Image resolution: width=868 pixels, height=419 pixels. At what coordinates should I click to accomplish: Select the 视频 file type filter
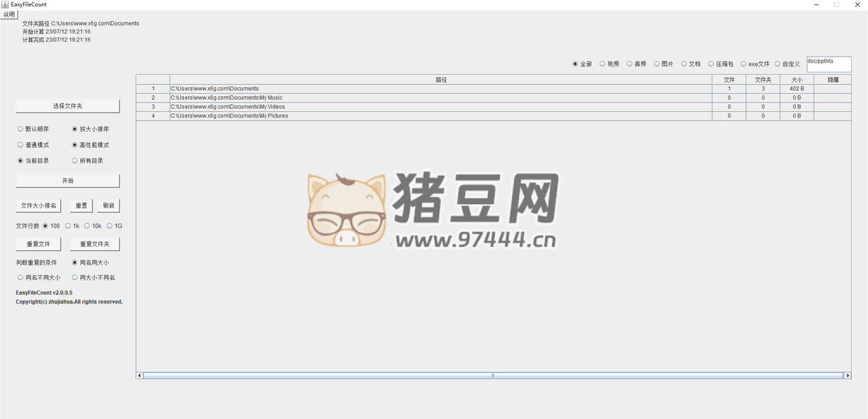[602, 64]
